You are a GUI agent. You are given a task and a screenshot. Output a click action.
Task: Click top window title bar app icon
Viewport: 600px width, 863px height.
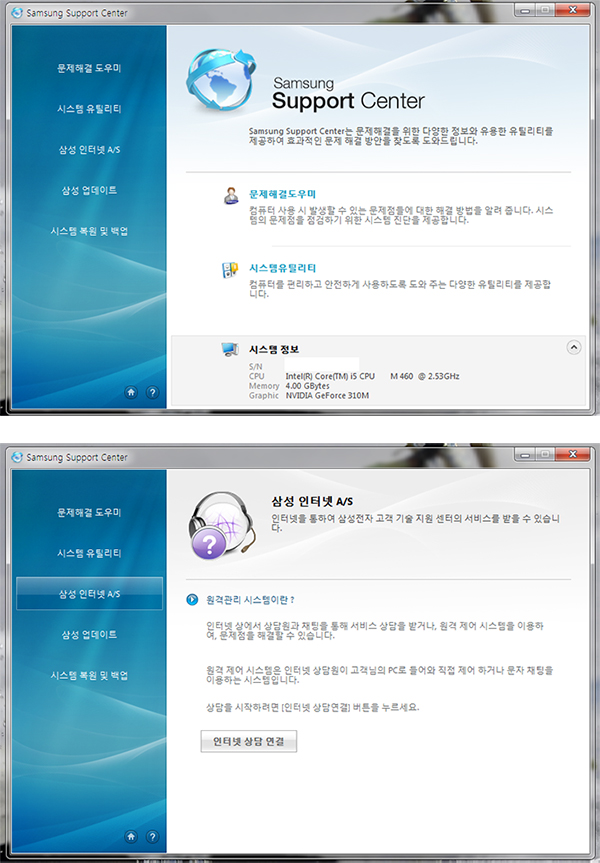[x=17, y=13]
